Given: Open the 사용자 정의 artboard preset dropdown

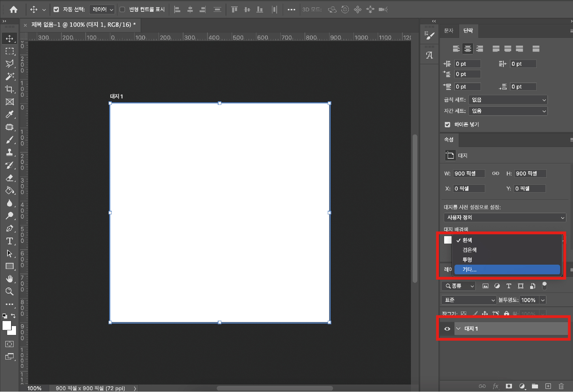Looking at the screenshot, I should click(505, 218).
